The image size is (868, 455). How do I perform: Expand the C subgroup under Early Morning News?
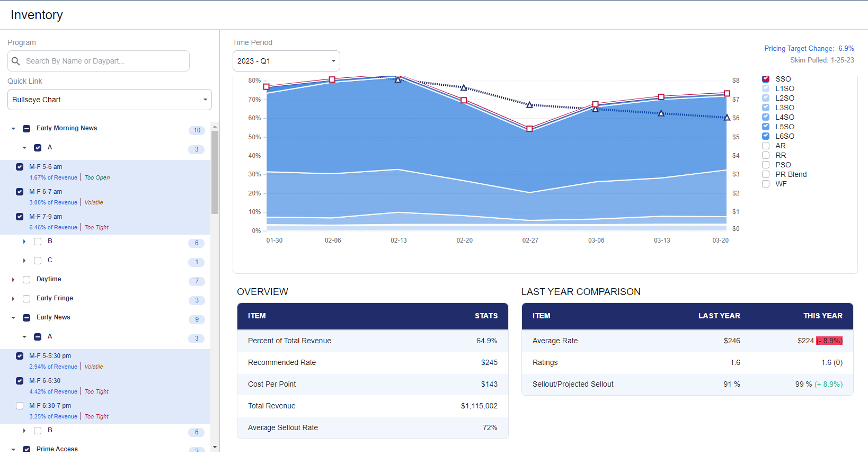point(24,261)
